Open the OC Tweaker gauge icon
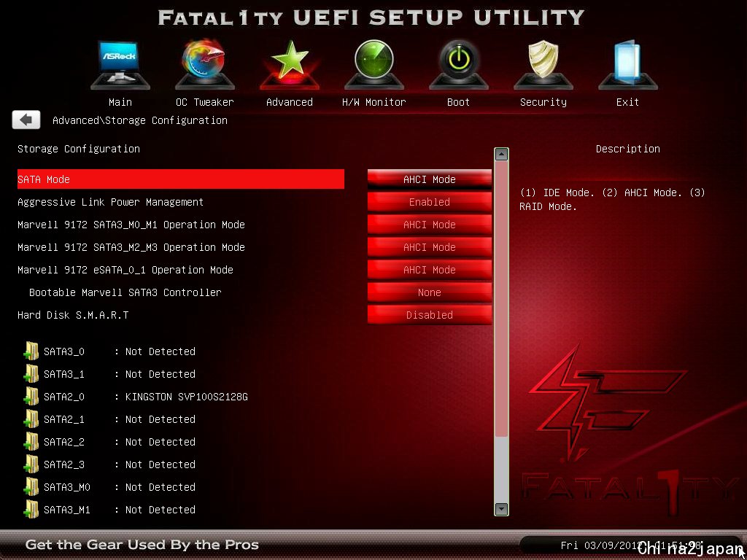The width and height of the screenshot is (747, 560). coord(205,65)
